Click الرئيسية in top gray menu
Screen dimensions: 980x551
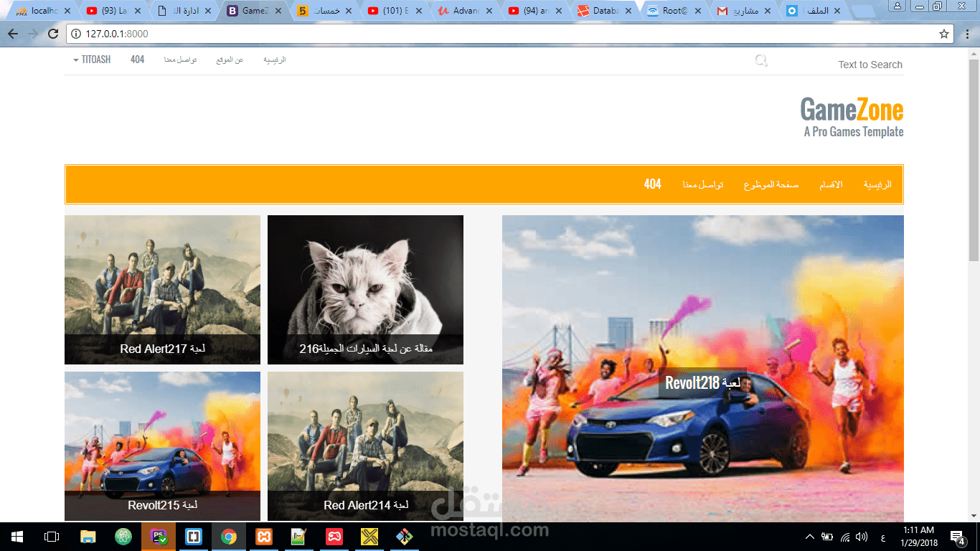tap(274, 60)
